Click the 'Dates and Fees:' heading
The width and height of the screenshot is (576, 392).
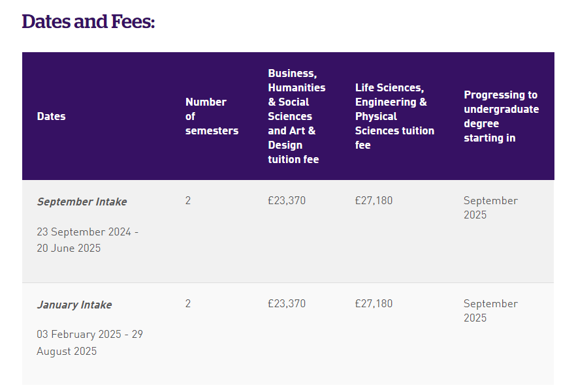pos(88,22)
